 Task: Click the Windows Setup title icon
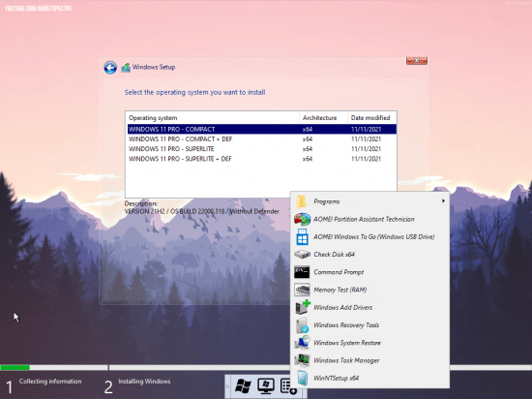coord(126,67)
